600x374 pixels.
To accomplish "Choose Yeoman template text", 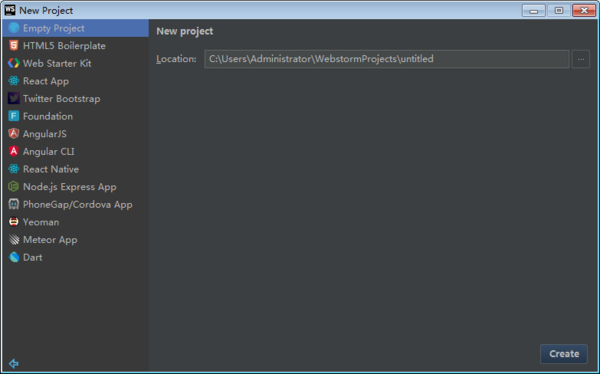I will click(x=41, y=222).
